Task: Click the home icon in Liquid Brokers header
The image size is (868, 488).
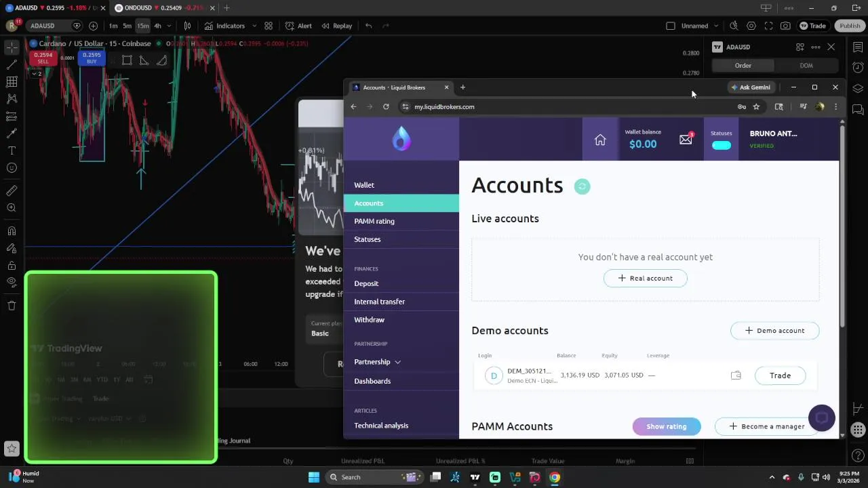Action: pyautogui.click(x=600, y=140)
